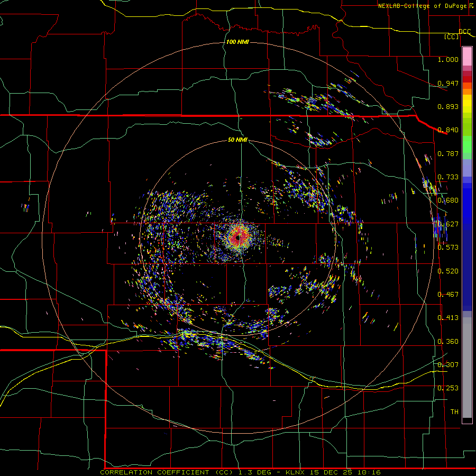Select the 0.787 legend value
The width and height of the screenshot is (476, 476).
pos(448,153)
